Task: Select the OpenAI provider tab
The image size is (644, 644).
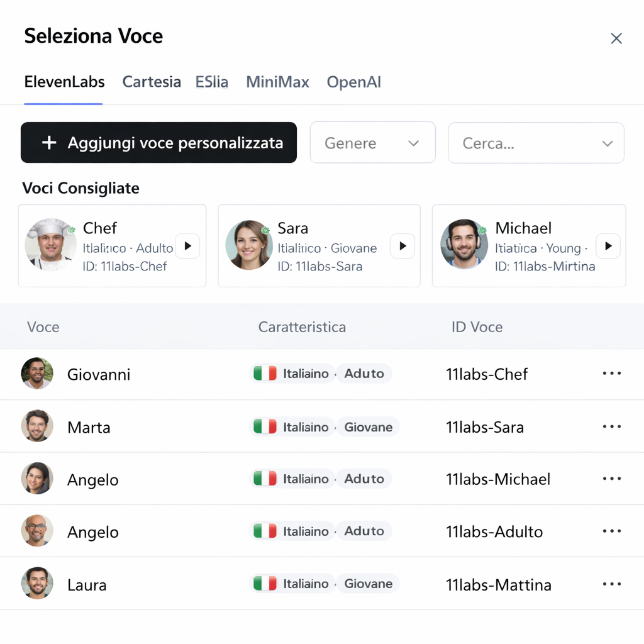Action: point(353,82)
